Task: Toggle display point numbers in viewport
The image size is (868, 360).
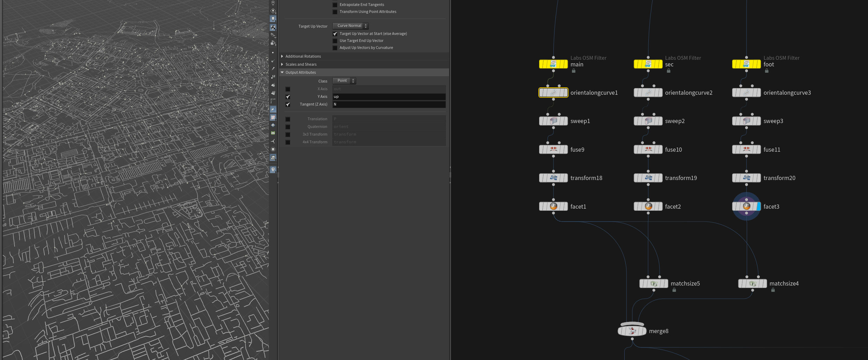Action: click(x=273, y=77)
